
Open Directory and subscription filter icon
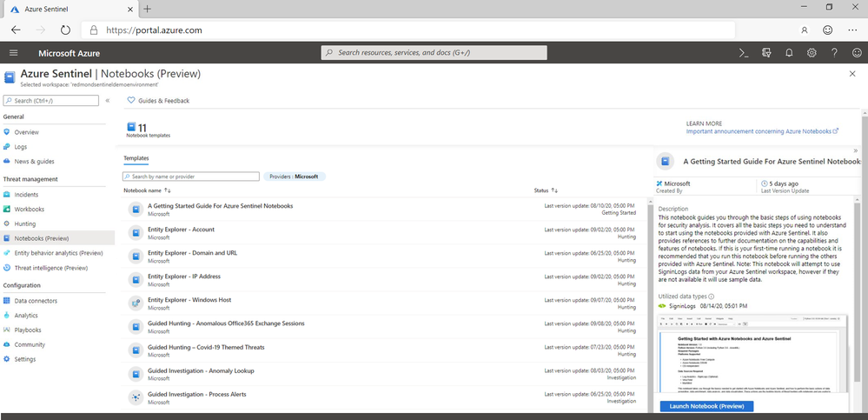766,53
